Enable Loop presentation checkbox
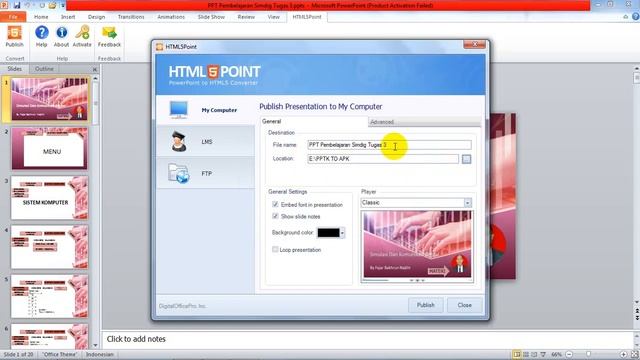This screenshot has width=640, height=360. [275, 249]
